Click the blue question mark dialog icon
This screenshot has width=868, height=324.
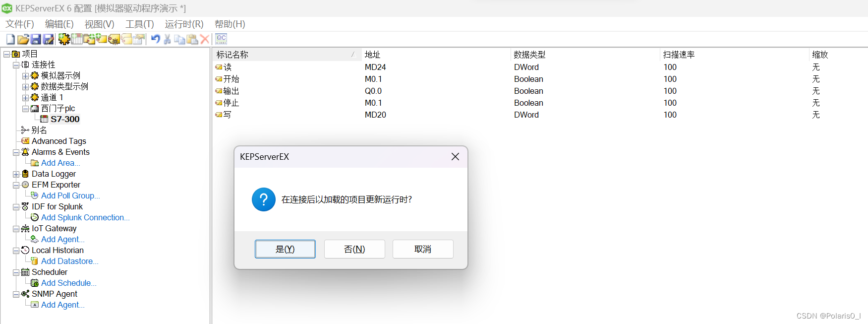264,199
